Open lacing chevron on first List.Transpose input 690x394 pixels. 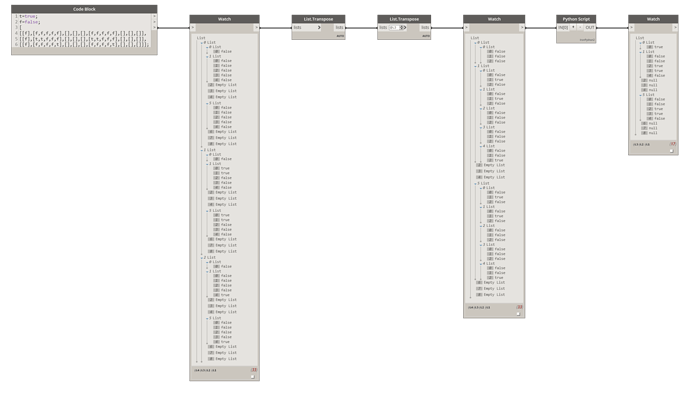pyautogui.click(x=319, y=27)
